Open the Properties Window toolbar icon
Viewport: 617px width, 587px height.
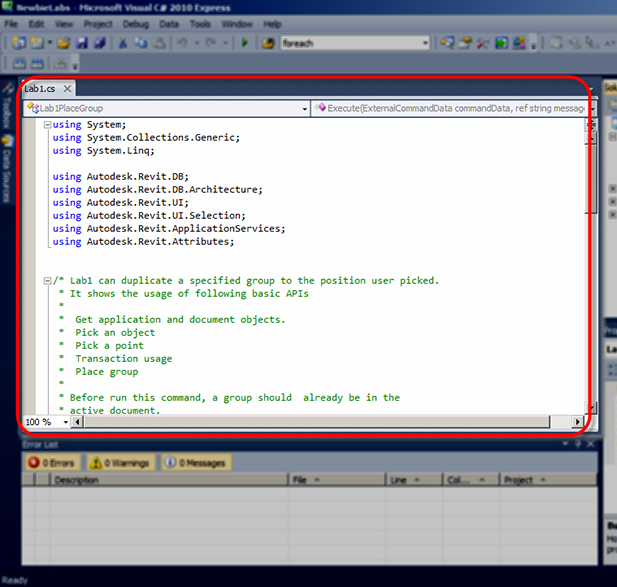point(465,42)
